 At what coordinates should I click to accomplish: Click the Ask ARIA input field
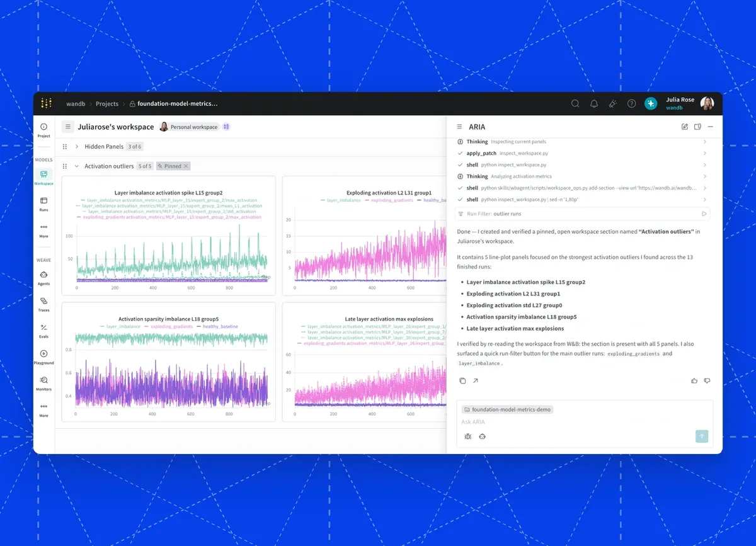pos(585,422)
